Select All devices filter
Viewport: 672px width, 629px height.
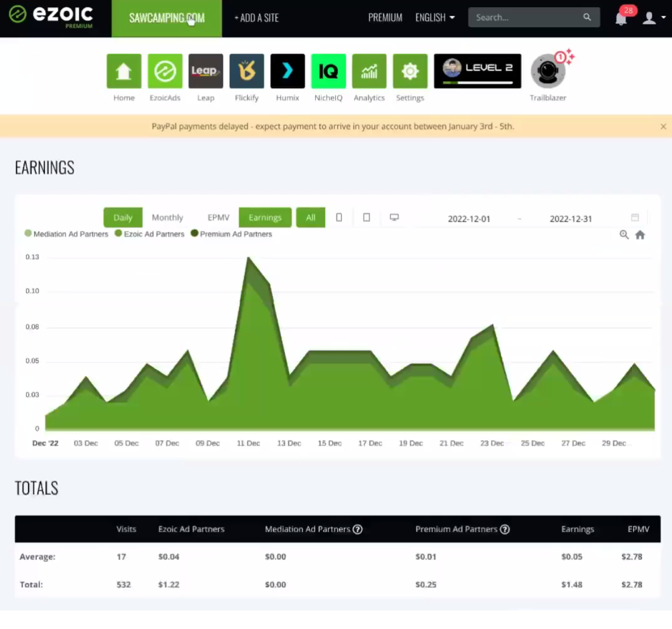pos(311,217)
